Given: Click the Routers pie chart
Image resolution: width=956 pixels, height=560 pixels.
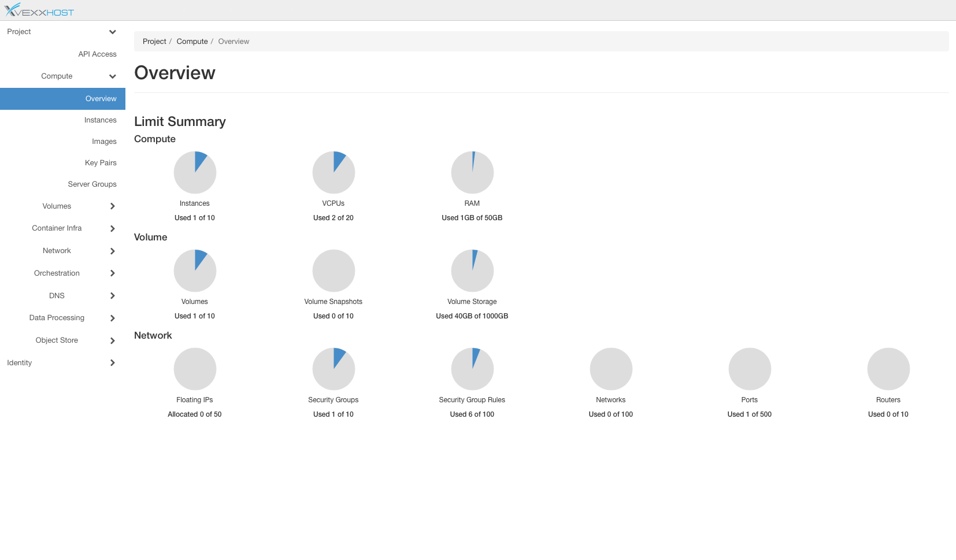Looking at the screenshot, I should click(x=888, y=369).
